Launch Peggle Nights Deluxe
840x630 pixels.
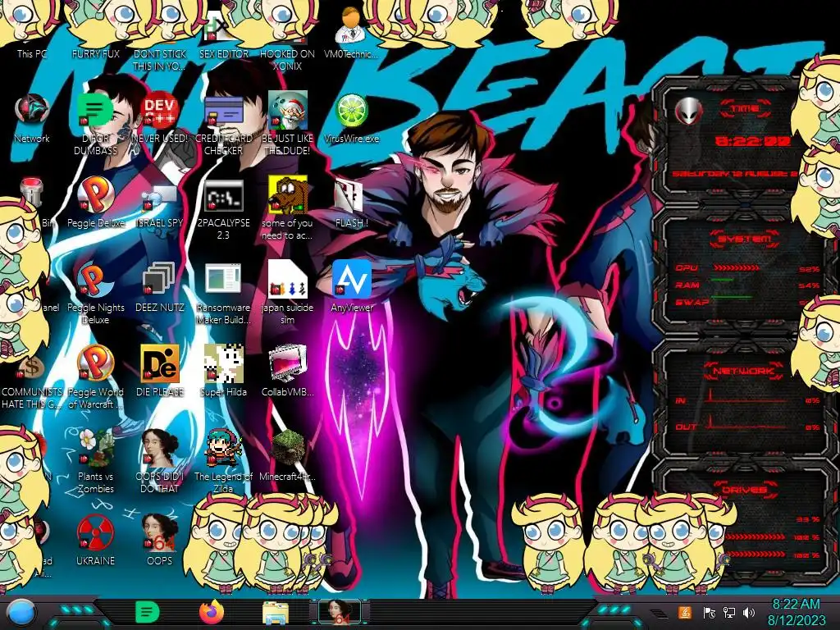(95, 293)
